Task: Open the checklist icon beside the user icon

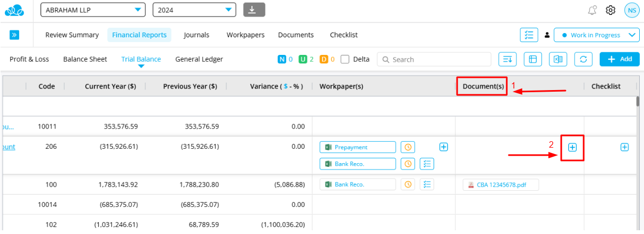Action: tap(529, 35)
